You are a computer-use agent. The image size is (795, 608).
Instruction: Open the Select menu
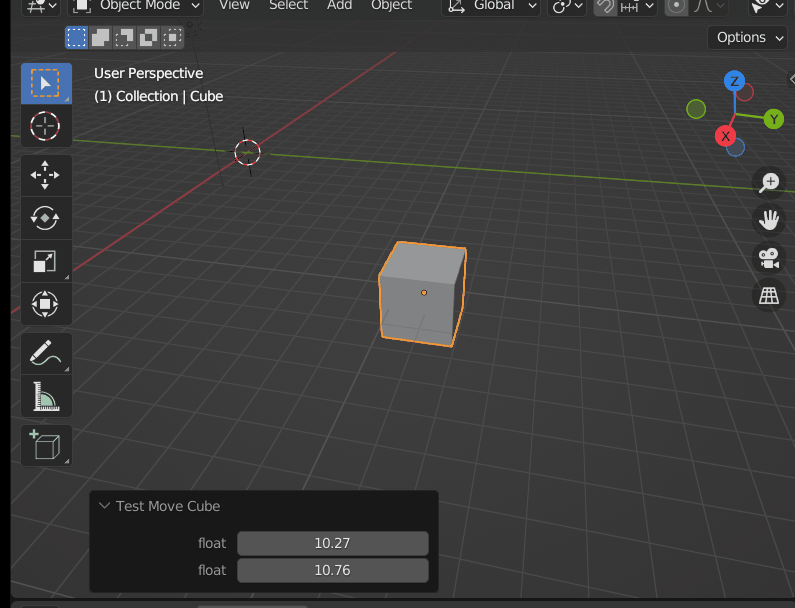[x=288, y=6]
